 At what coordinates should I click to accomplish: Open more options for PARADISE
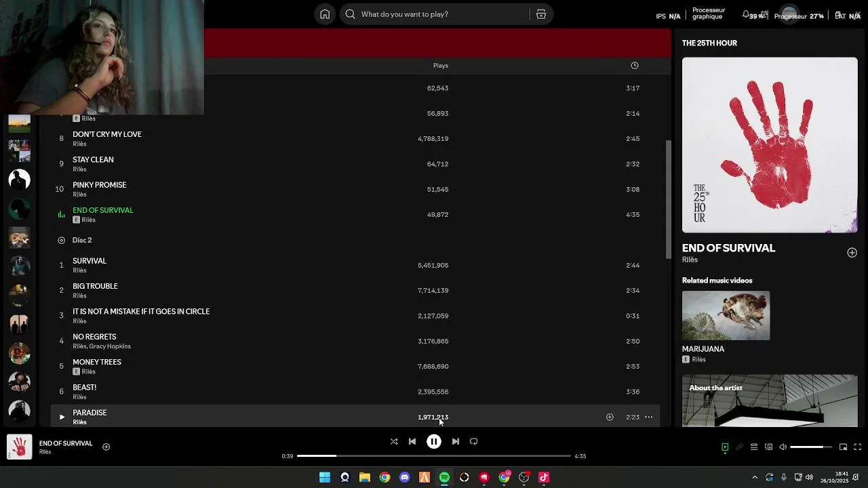pos(648,417)
